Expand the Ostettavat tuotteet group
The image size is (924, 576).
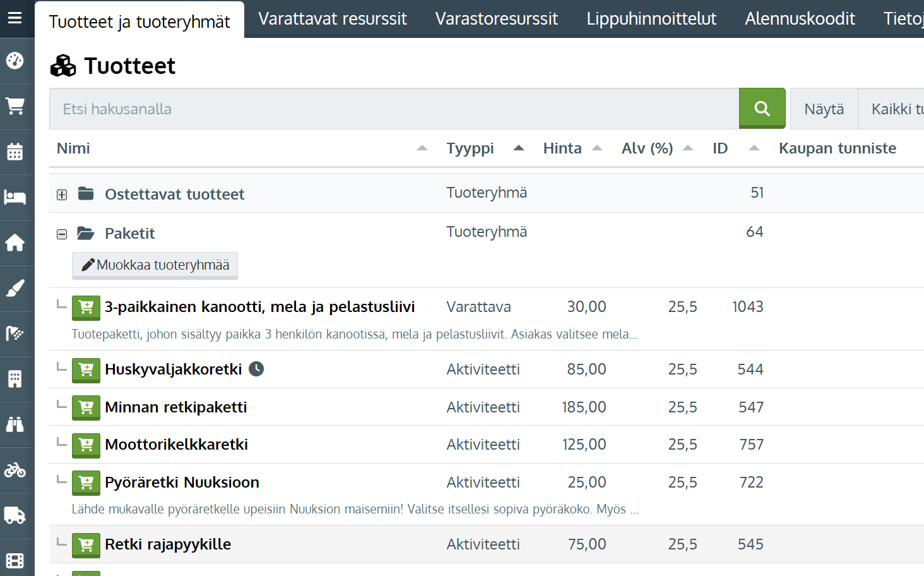tap(62, 195)
